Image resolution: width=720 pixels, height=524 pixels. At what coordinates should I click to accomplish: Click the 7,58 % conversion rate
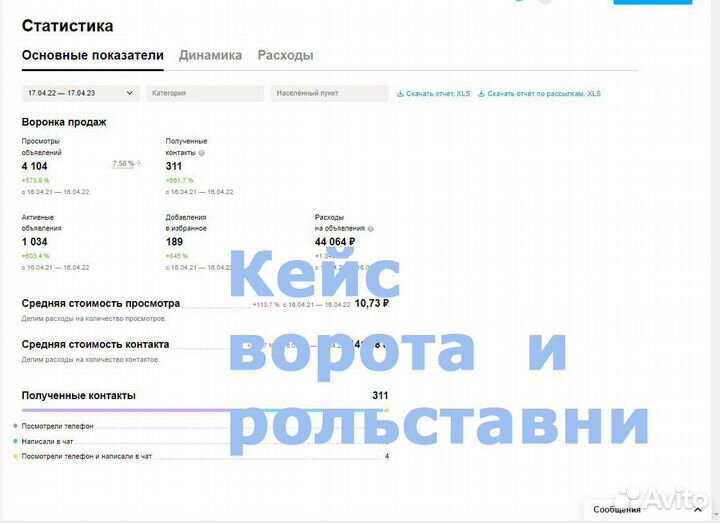pyautogui.click(x=123, y=163)
